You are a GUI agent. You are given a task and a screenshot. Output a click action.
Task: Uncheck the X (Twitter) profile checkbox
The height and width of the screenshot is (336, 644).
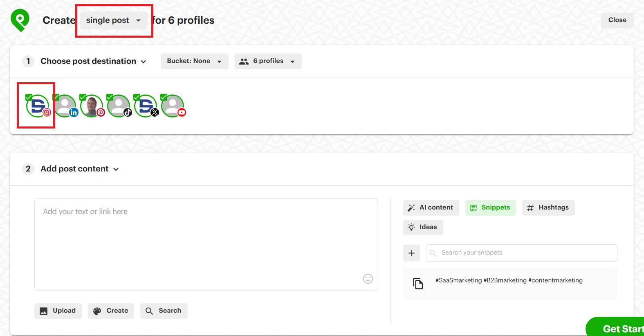click(137, 97)
